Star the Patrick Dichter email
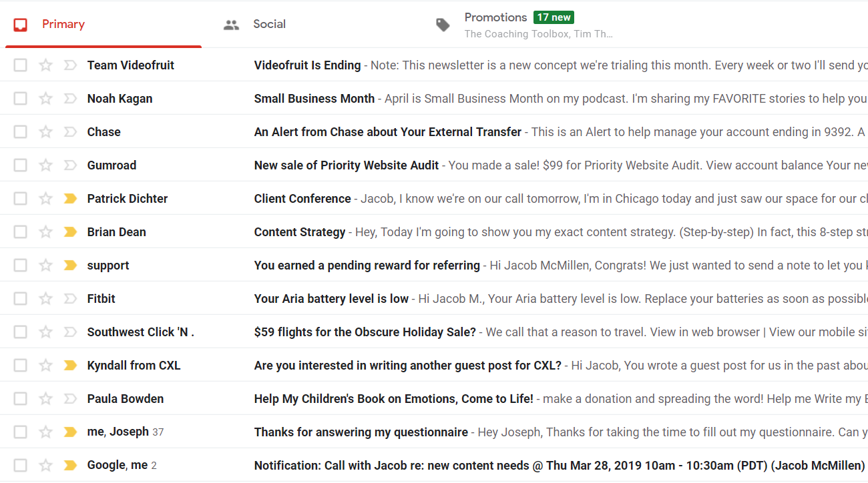 (45, 198)
